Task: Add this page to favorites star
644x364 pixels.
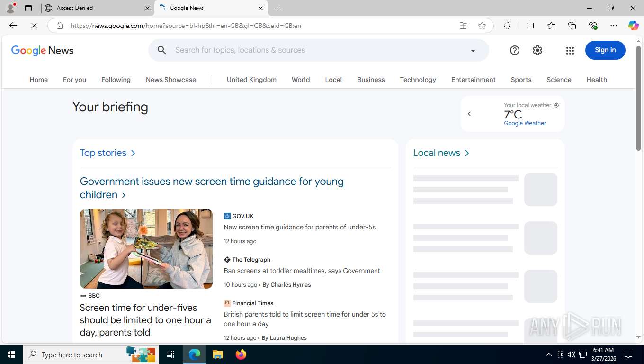Action: coord(482,26)
